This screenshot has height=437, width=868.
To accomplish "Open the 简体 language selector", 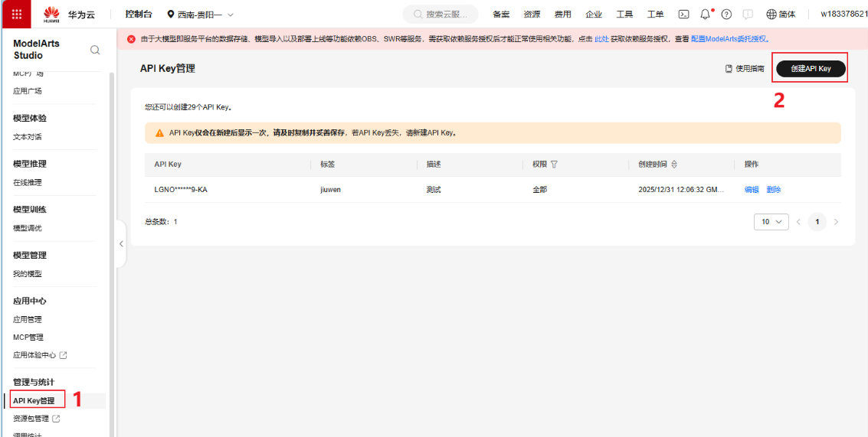I will [781, 15].
